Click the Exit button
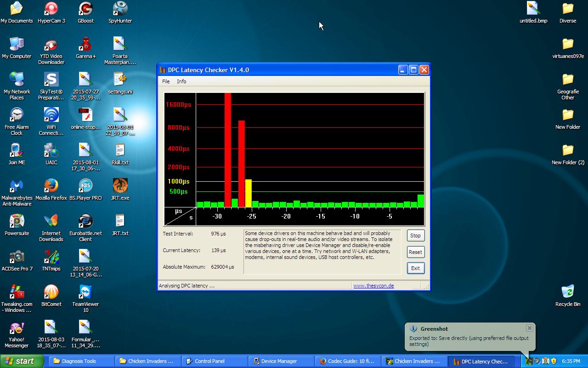Image resolution: width=588 pixels, height=368 pixels. pos(415,268)
